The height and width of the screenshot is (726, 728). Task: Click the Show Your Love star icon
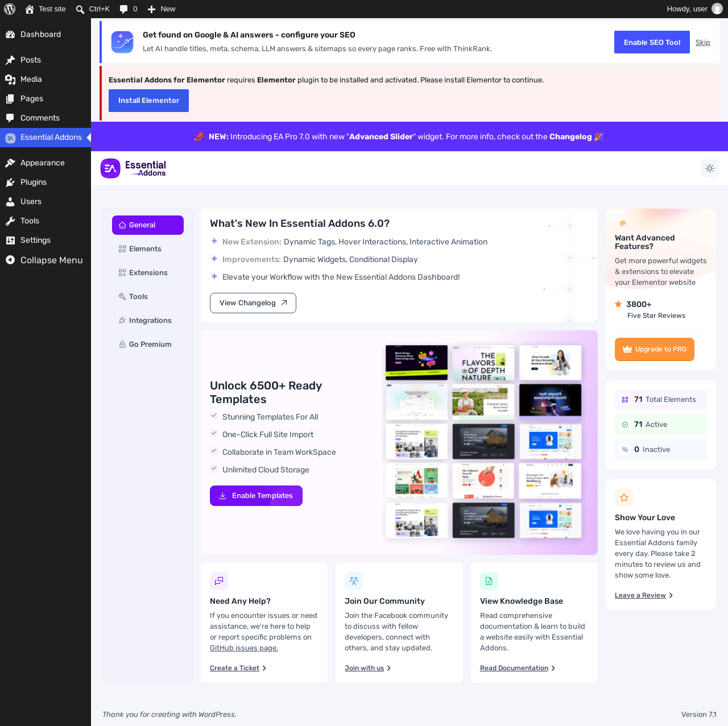(x=624, y=497)
